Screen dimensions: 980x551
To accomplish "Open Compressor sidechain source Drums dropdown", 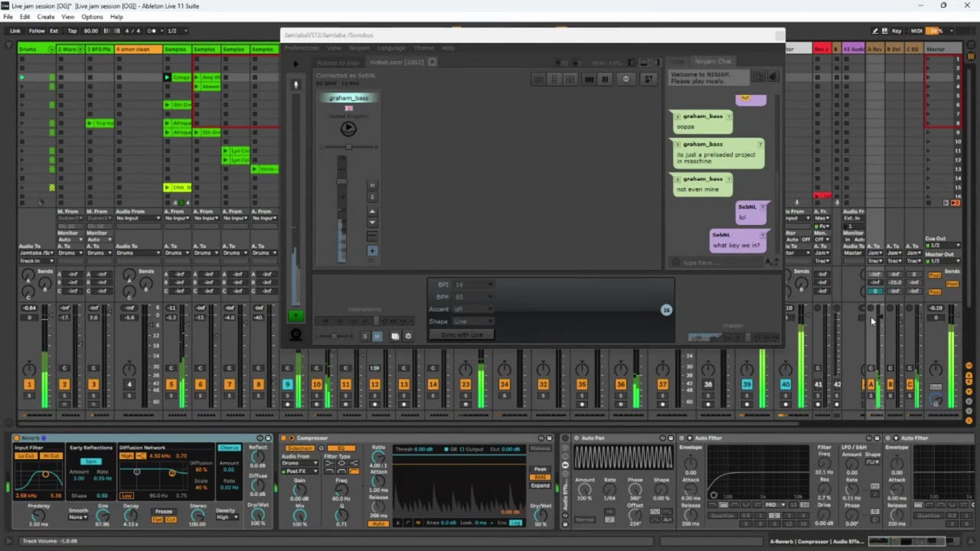I will point(300,463).
